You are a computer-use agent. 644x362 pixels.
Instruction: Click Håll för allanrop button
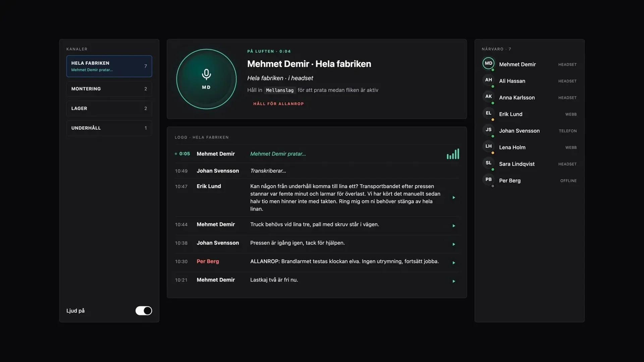[278, 104]
